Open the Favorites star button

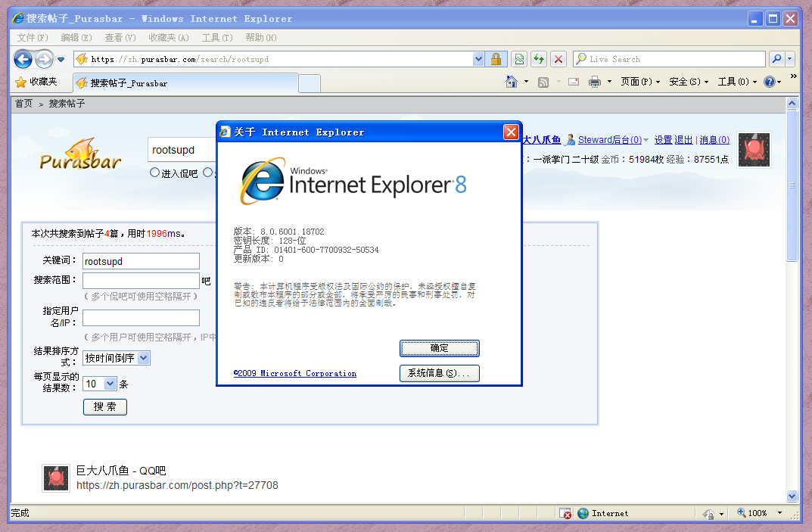point(36,82)
